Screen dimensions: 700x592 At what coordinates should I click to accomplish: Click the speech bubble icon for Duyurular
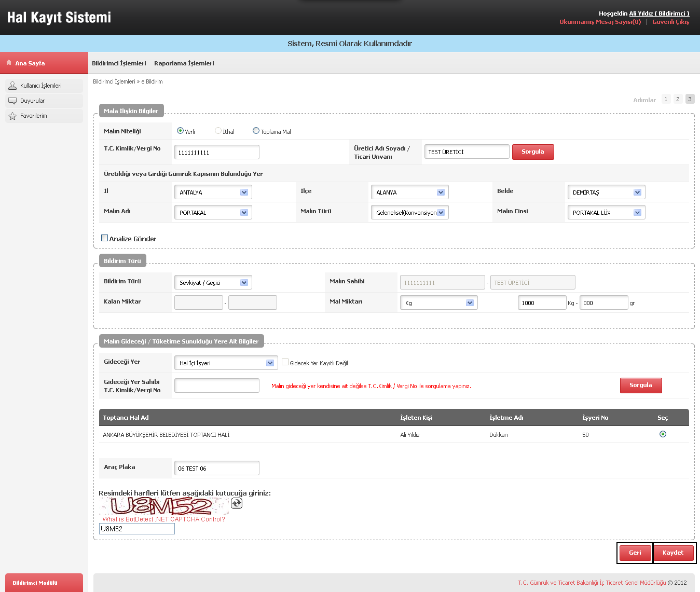[12, 101]
